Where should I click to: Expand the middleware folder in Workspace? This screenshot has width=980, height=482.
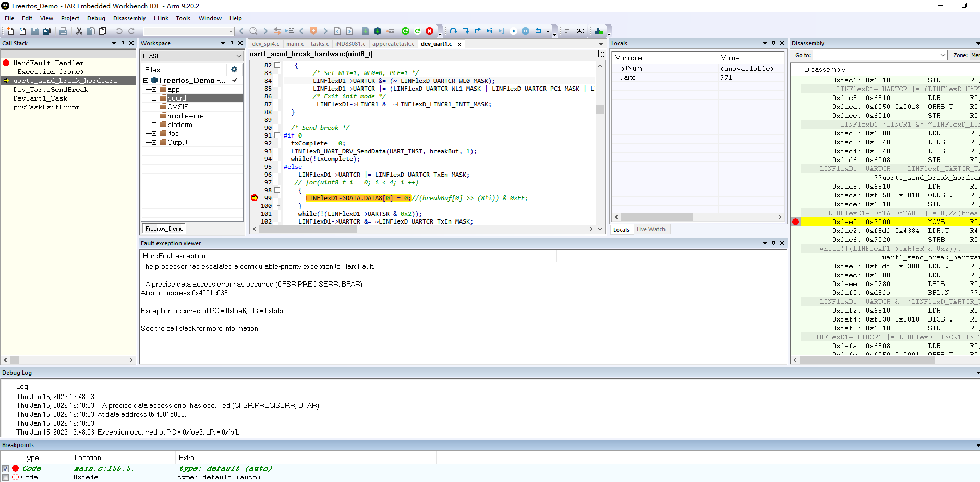coord(154,116)
